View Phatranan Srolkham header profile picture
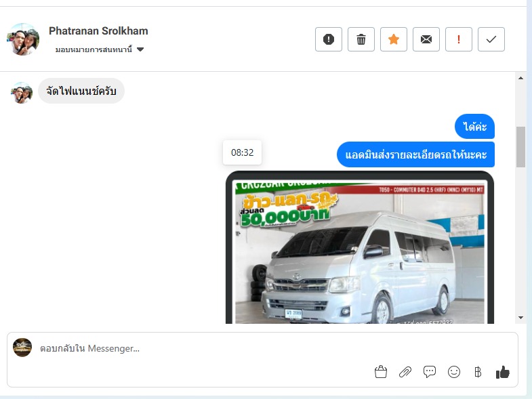The width and height of the screenshot is (532, 399). click(x=23, y=39)
